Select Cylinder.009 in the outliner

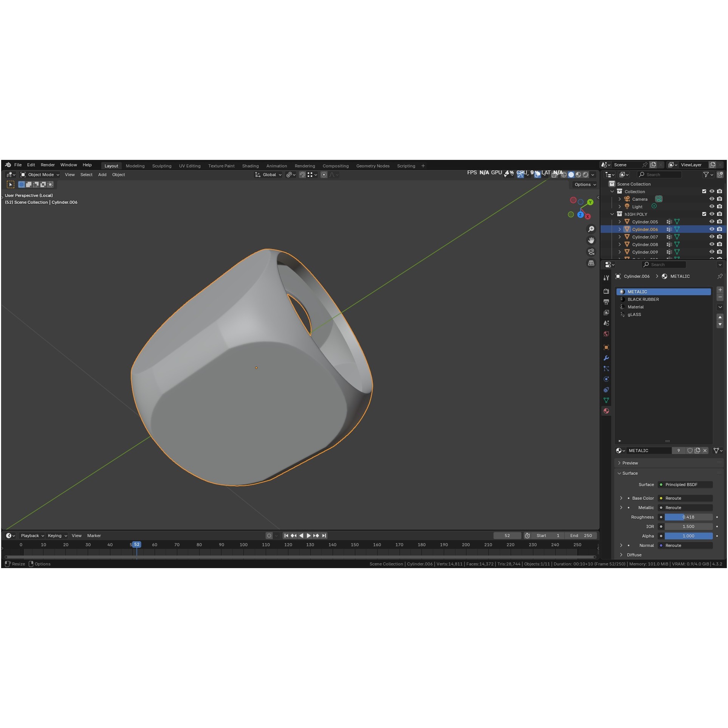[x=645, y=252]
